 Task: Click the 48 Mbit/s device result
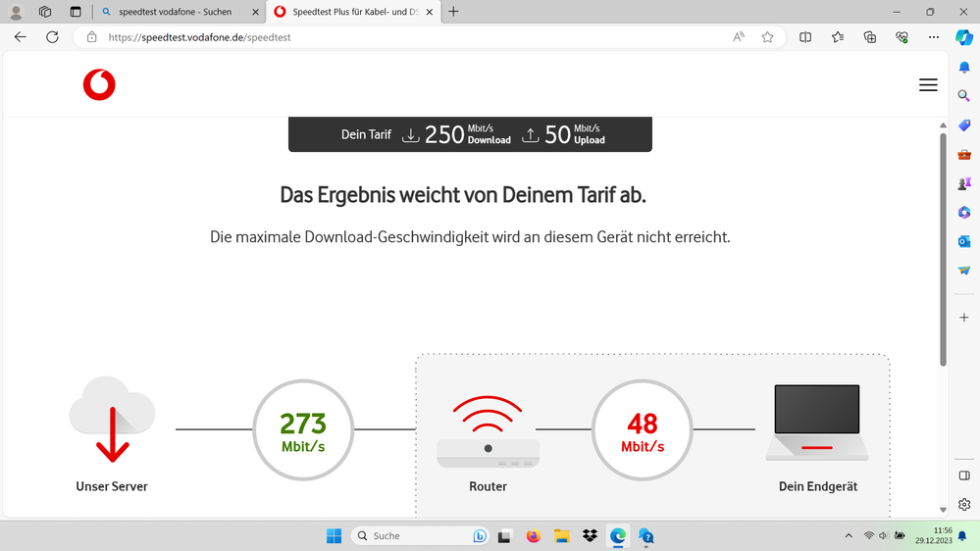click(x=642, y=429)
